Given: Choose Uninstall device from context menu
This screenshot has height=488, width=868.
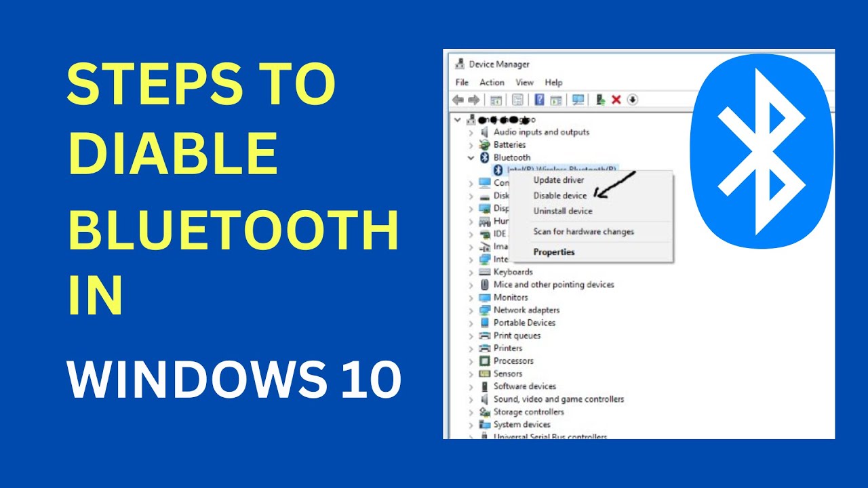Looking at the screenshot, I should 563,211.
